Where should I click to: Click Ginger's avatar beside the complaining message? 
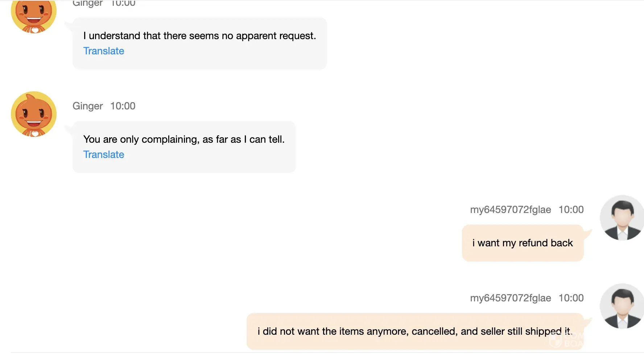tap(34, 114)
